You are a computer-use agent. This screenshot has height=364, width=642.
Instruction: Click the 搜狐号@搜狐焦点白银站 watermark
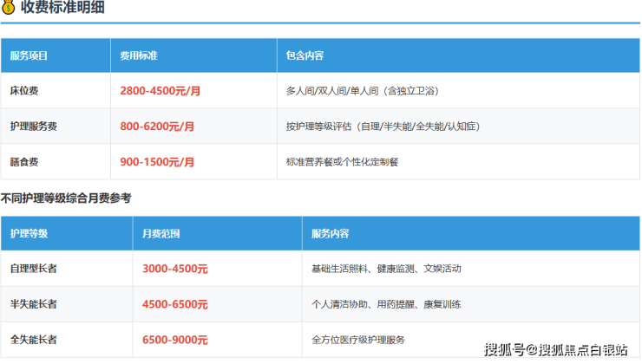coord(555,350)
